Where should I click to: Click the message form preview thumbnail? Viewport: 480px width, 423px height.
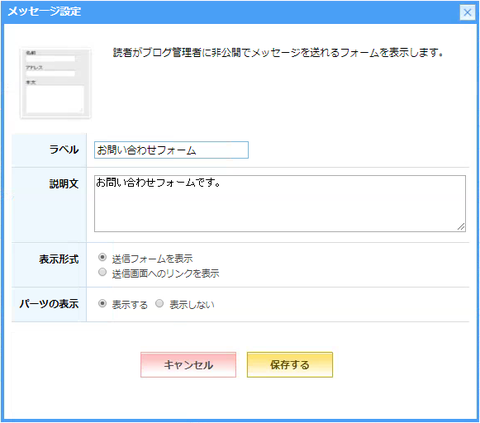click(56, 83)
